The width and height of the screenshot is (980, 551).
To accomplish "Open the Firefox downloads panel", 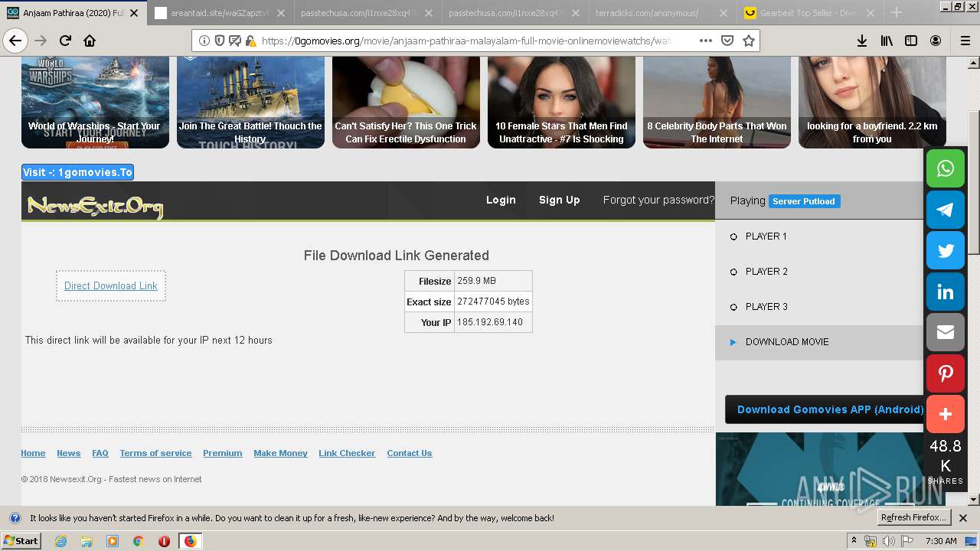I will pyautogui.click(x=861, y=41).
